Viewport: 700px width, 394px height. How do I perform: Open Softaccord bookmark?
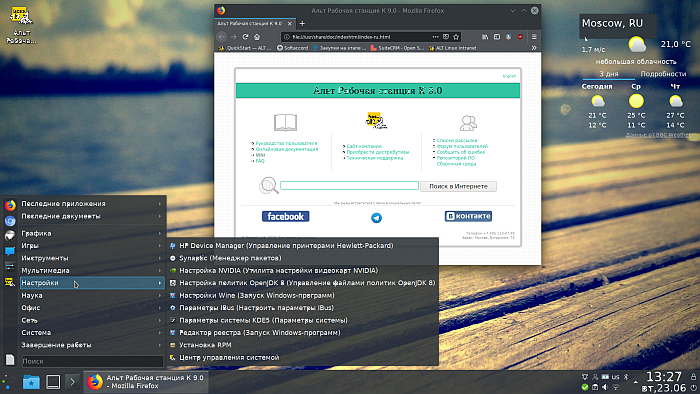pyautogui.click(x=292, y=48)
